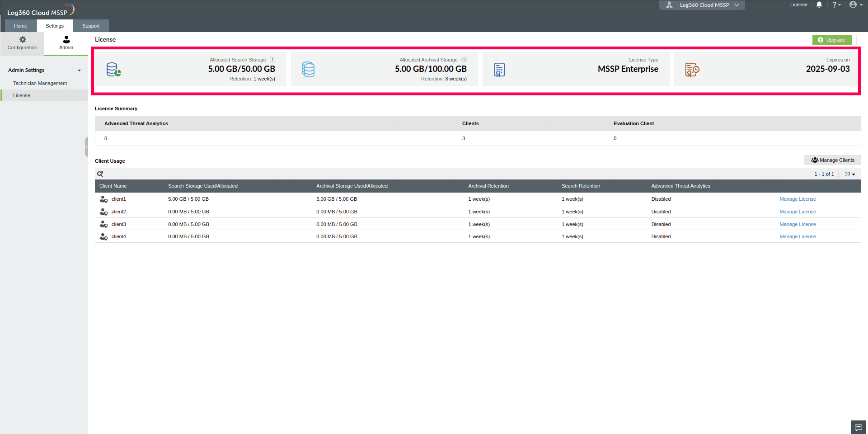Change rows per page from 10
The width and height of the screenshot is (868, 434).
point(850,174)
